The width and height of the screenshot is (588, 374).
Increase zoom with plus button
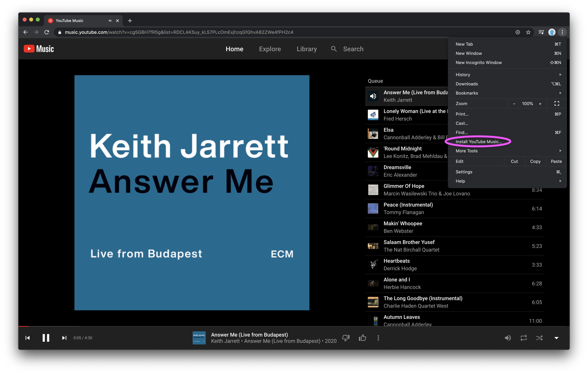click(540, 104)
